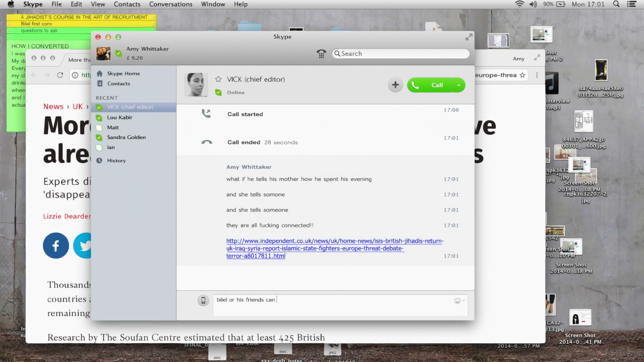Viewport: 644px width, 362px height.
Task: Click Amy Whittaker's profile avatar
Action: coord(103,54)
